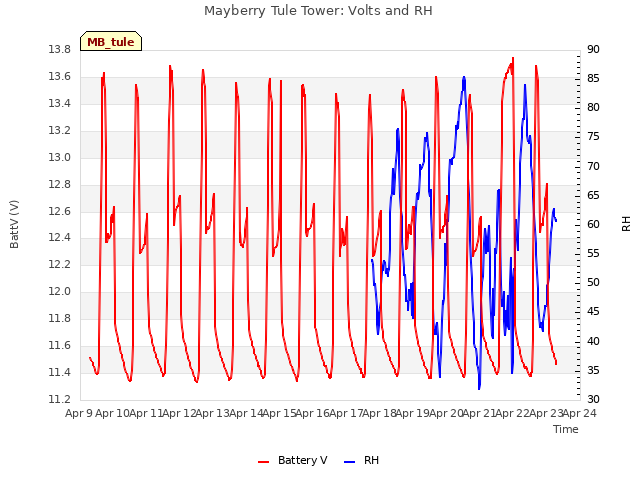
Task: Click the red Battery V legend swatch
Action: (x=264, y=462)
